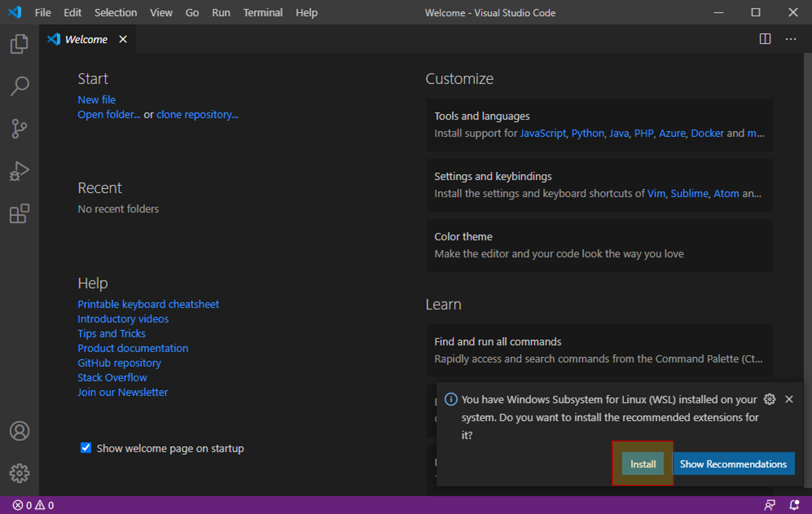Click the editor vertical scrollbar

807,270
